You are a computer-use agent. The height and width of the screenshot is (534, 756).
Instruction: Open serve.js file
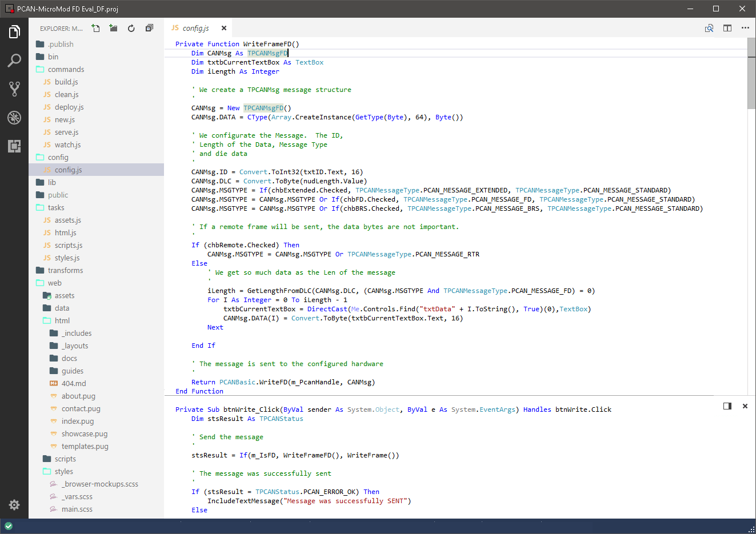coord(96,132)
